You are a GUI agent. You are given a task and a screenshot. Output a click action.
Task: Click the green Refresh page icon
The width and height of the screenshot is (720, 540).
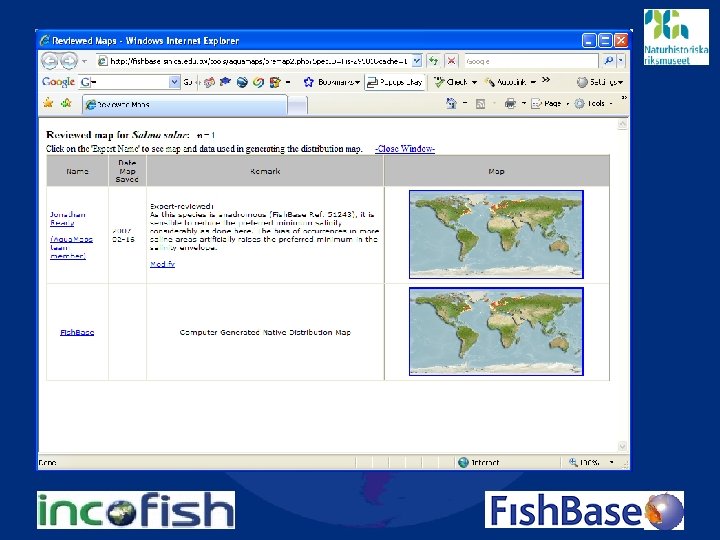click(x=433, y=61)
